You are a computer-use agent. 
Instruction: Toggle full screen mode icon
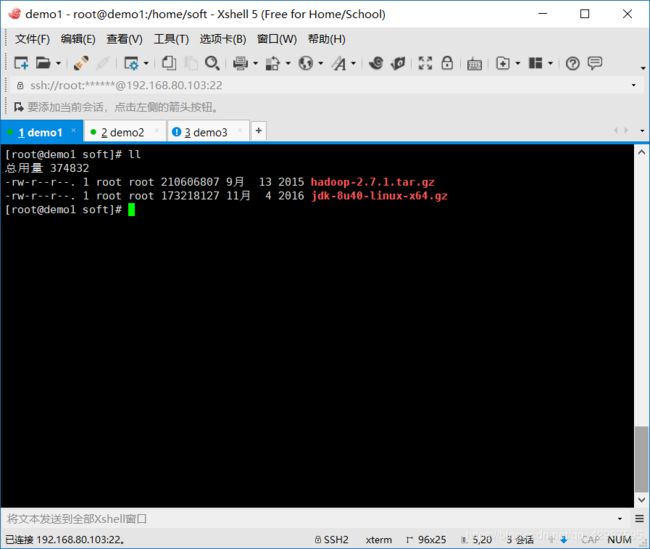coord(425,63)
